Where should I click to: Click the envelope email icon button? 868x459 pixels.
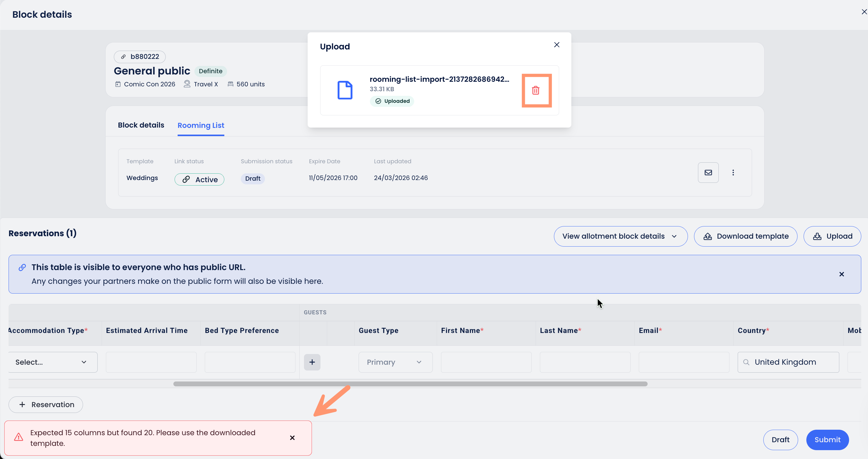pyautogui.click(x=708, y=172)
